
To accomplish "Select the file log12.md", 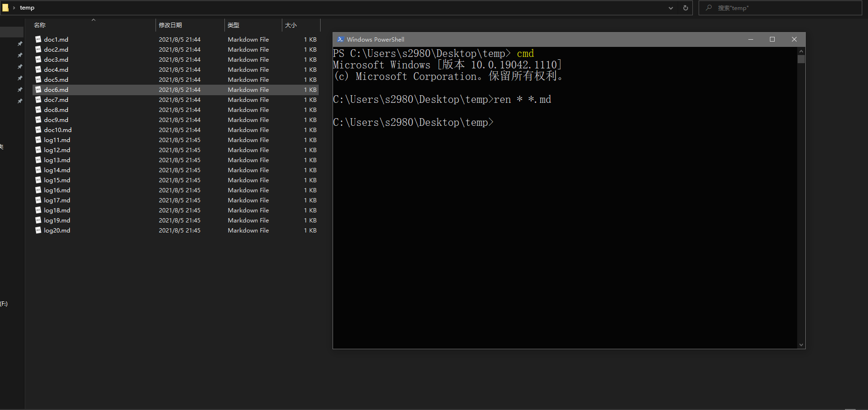I will [x=57, y=150].
